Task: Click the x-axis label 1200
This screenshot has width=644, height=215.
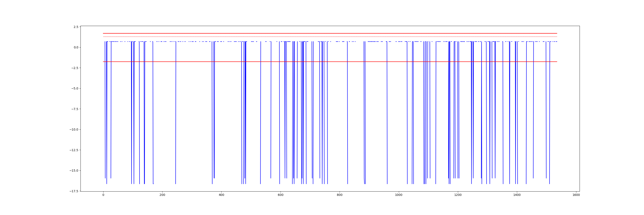Action: click(458, 195)
